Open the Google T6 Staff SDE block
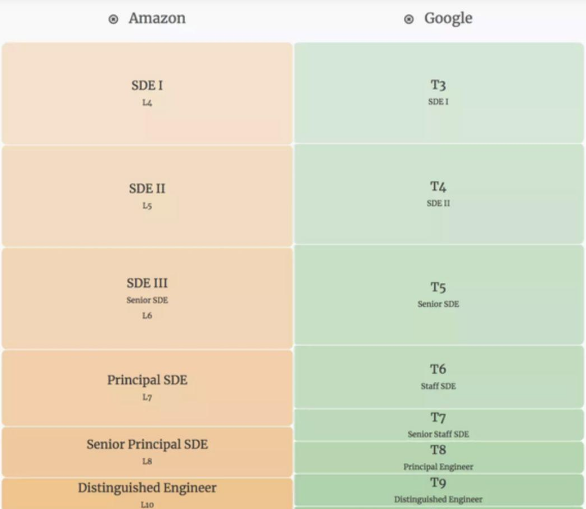Image resolution: width=586 pixels, height=509 pixels. (x=439, y=377)
